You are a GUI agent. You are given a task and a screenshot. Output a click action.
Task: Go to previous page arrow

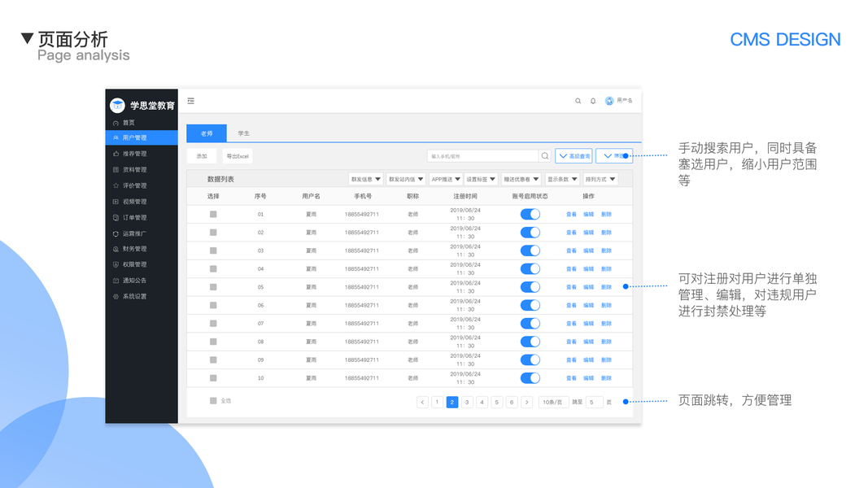click(422, 403)
